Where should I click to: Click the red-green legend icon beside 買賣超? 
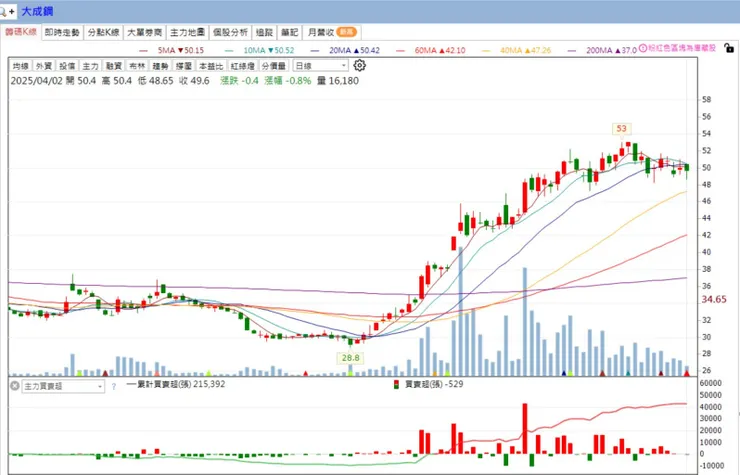397,384
